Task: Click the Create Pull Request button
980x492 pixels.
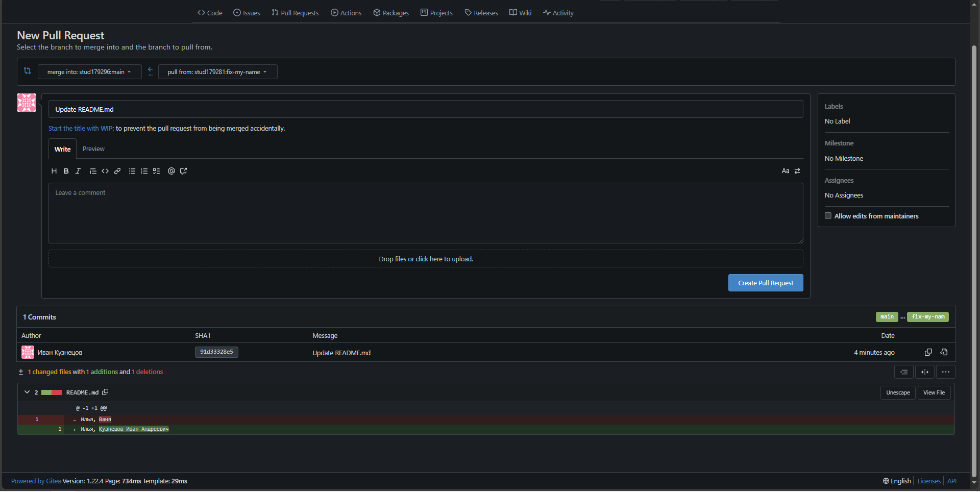Action: coord(765,283)
